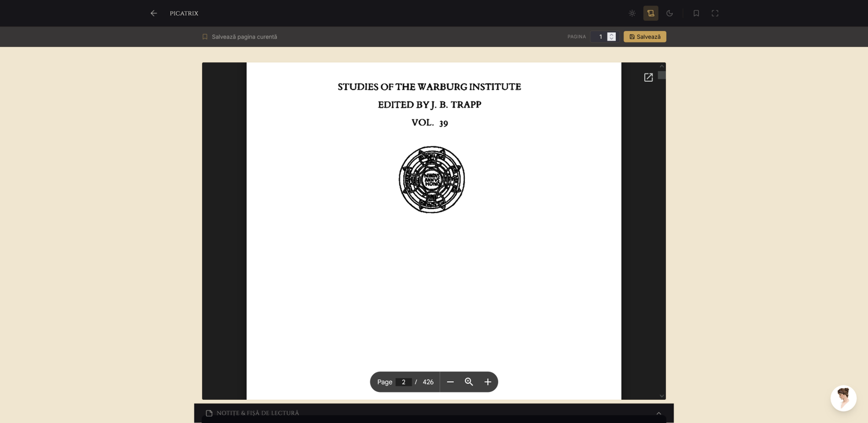Click the 'STUDIES OF THE WARBURG INSTITUTE' heading
This screenshot has height=423, width=868.
pos(429,87)
